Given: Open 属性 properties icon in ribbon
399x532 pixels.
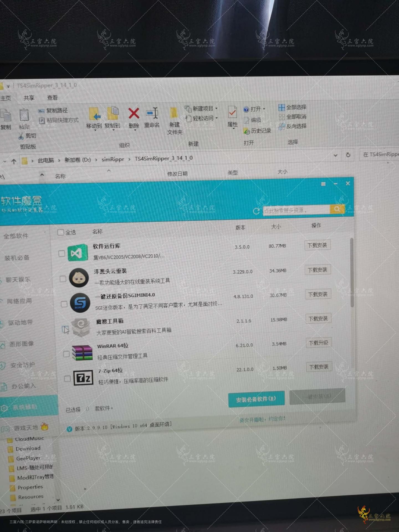Looking at the screenshot, I should [232, 112].
